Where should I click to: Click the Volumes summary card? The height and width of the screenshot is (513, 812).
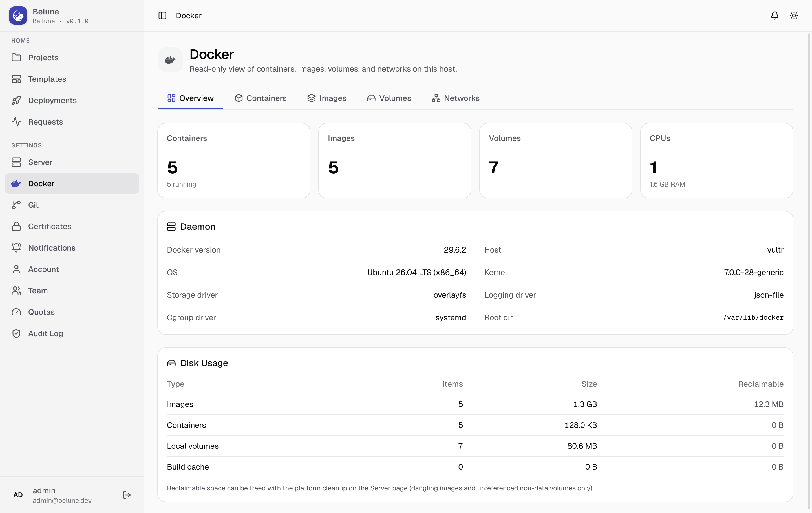[x=555, y=160]
